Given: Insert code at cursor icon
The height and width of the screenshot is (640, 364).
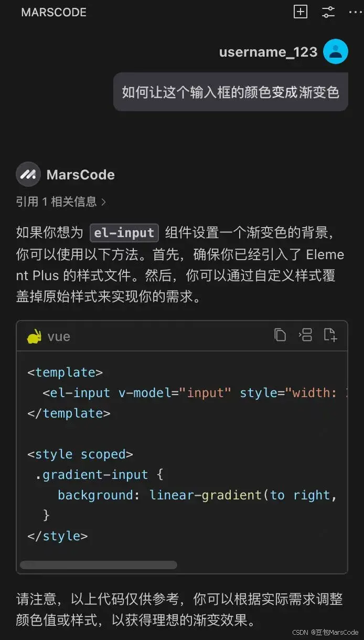Looking at the screenshot, I should [305, 335].
